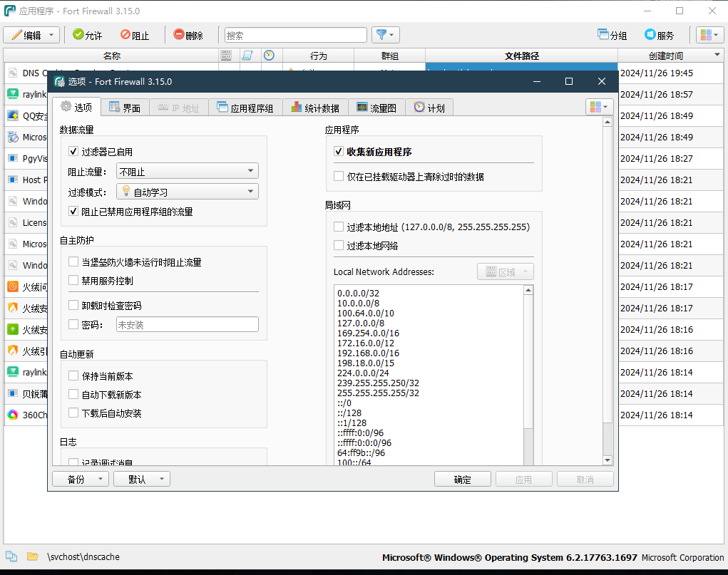The width and height of the screenshot is (728, 575).
Task: Click the green 允许 allow icon
Action: tap(78, 35)
